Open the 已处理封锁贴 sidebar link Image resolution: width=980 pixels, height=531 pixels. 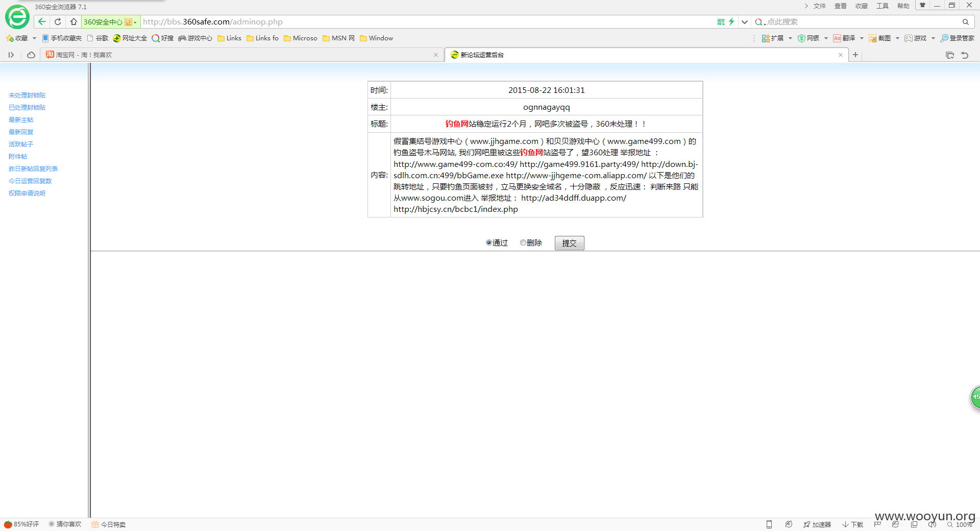[x=27, y=108]
